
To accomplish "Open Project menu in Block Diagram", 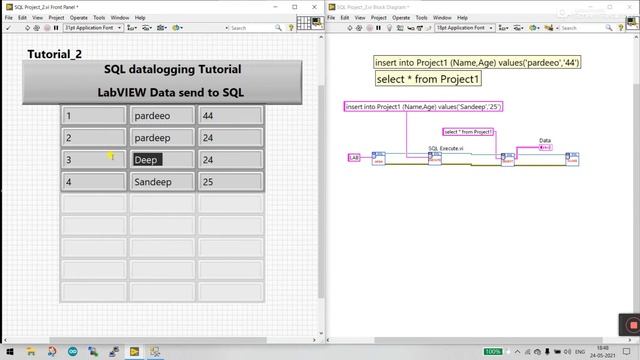I will pos(378,18).
